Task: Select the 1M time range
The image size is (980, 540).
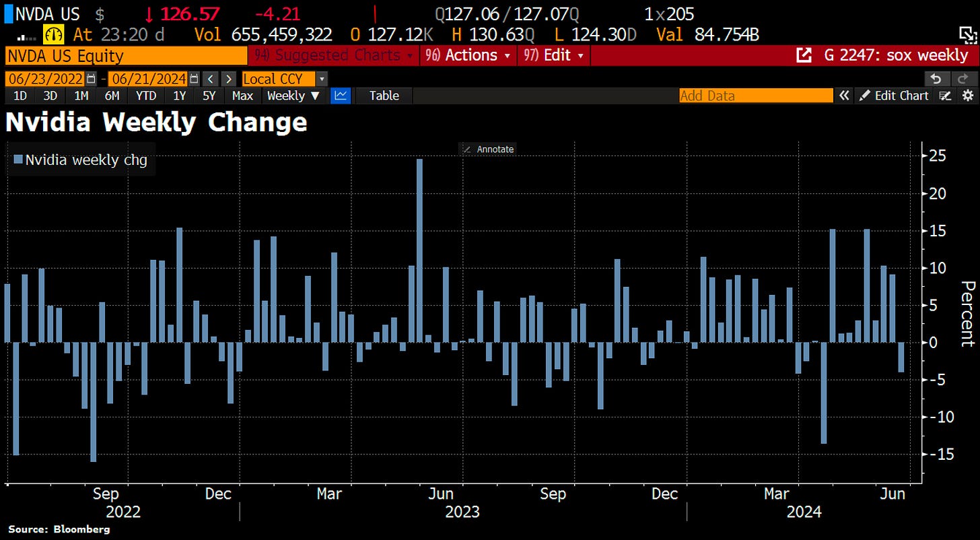Action: click(81, 96)
